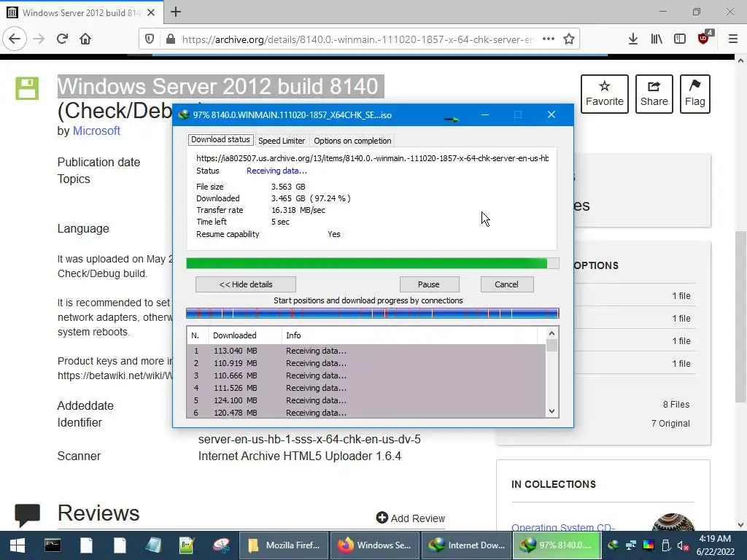Screen dimensions: 747x560
Task: Minimize the download progress dialog
Action: pyautogui.click(x=485, y=114)
